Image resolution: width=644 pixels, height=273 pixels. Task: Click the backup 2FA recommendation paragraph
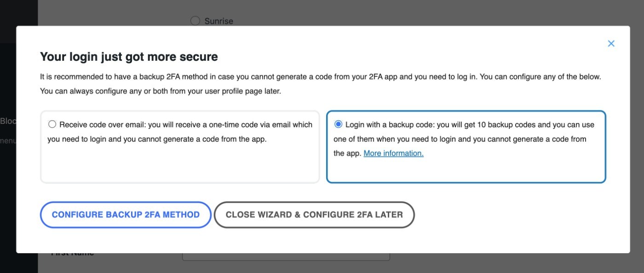tap(321, 84)
